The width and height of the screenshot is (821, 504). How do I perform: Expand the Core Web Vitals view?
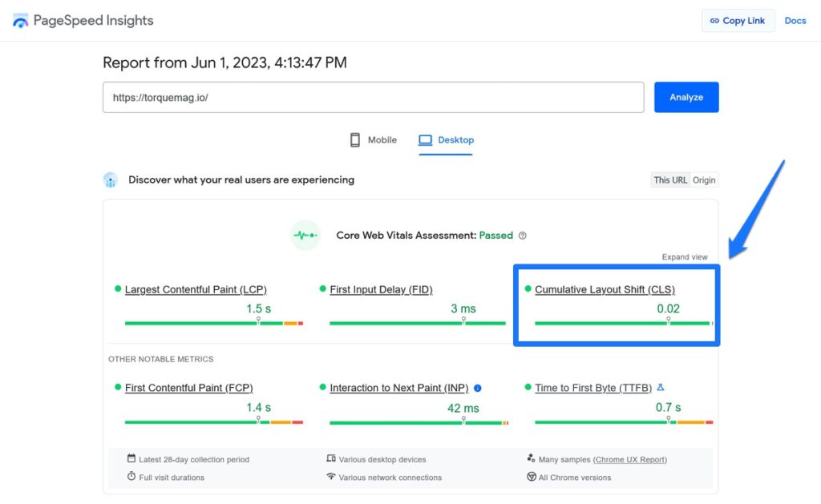click(686, 256)
